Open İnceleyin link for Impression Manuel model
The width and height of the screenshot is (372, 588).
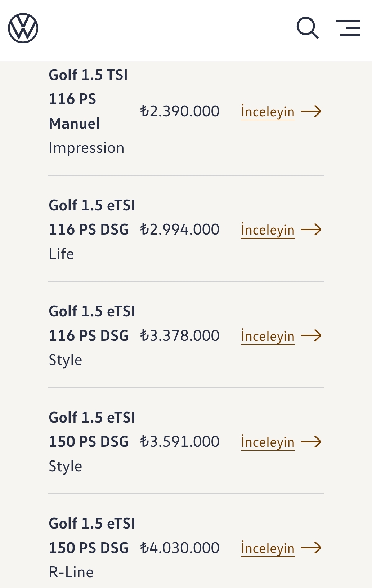pos(268,112)
